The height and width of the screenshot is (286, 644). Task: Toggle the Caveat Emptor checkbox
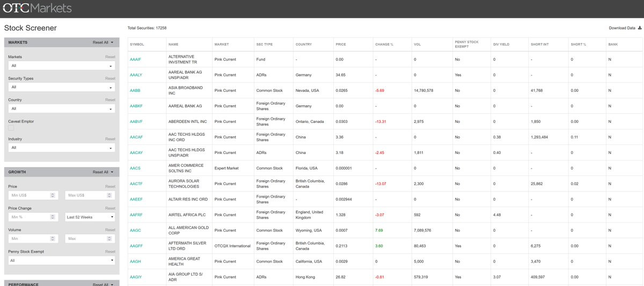click(11, 128)
